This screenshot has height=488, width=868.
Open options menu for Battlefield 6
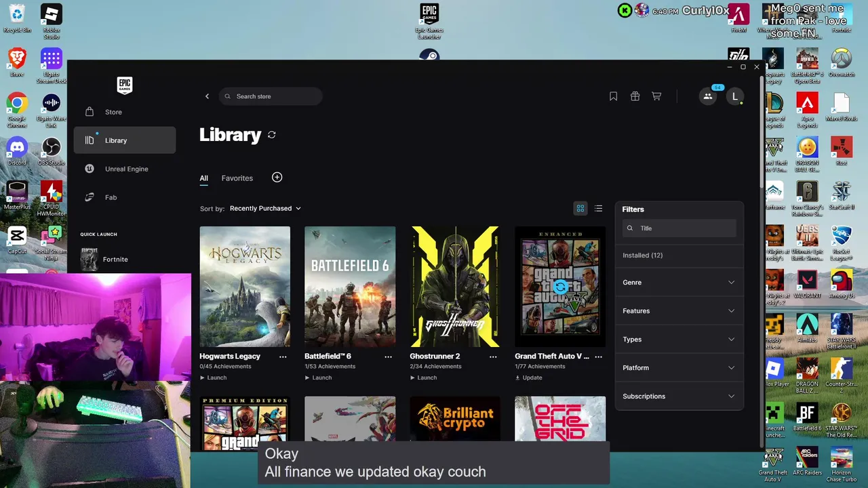click(388, 357)
